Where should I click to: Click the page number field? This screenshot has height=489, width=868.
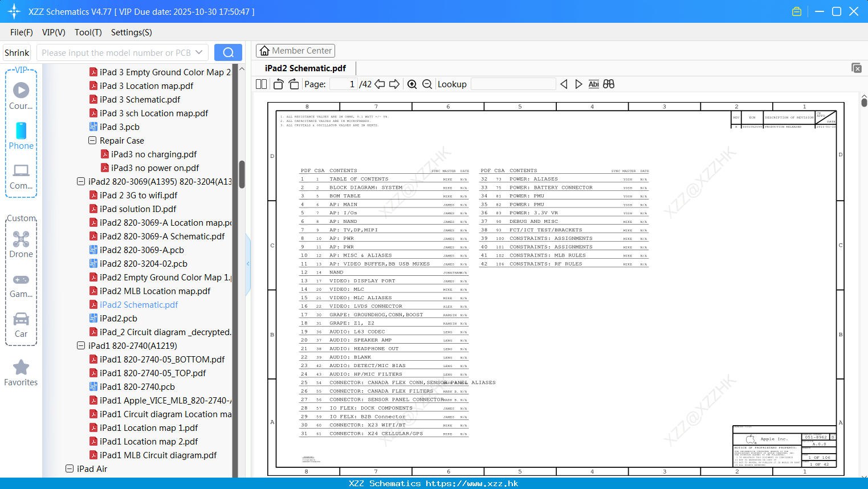point(343,84)
